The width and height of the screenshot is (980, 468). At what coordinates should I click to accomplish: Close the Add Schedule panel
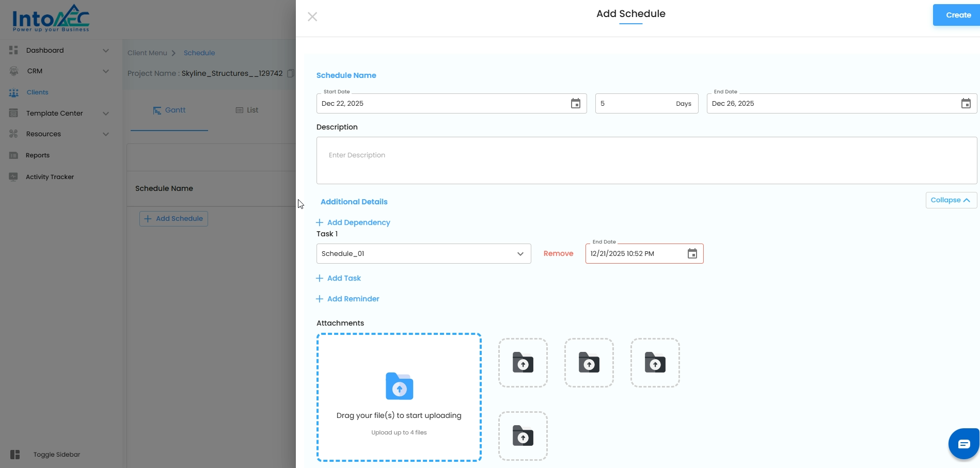[x=312, y=17]
